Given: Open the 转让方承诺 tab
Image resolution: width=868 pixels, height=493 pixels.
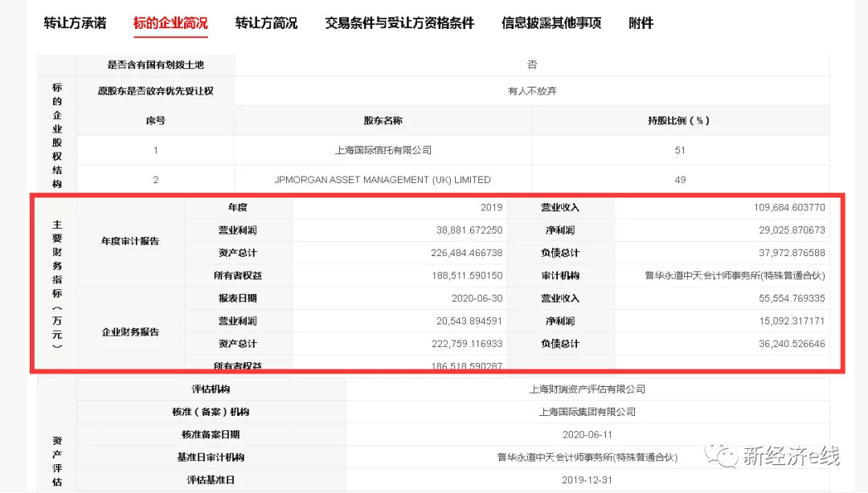Looking at the screenshot, I should pyautogui.click(x=75, y=23).
